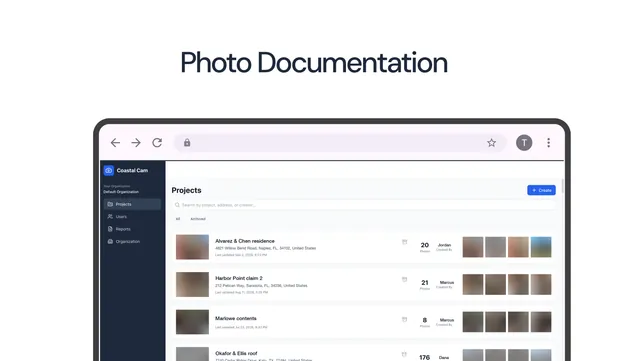Focus the project search field
The width and height of the screenshot is (640, 361).
[363, 205]
